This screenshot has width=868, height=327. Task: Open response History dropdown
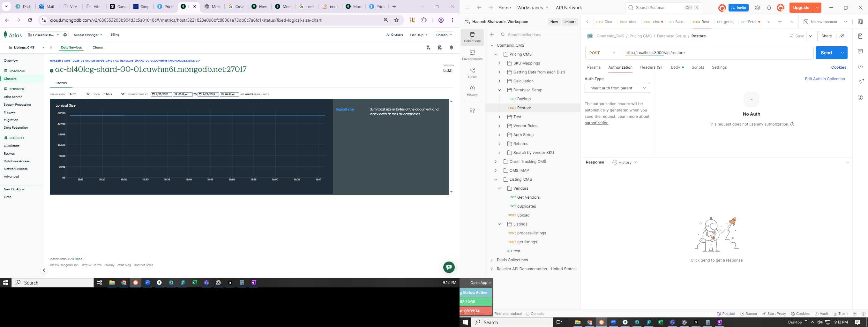(624, 163)
